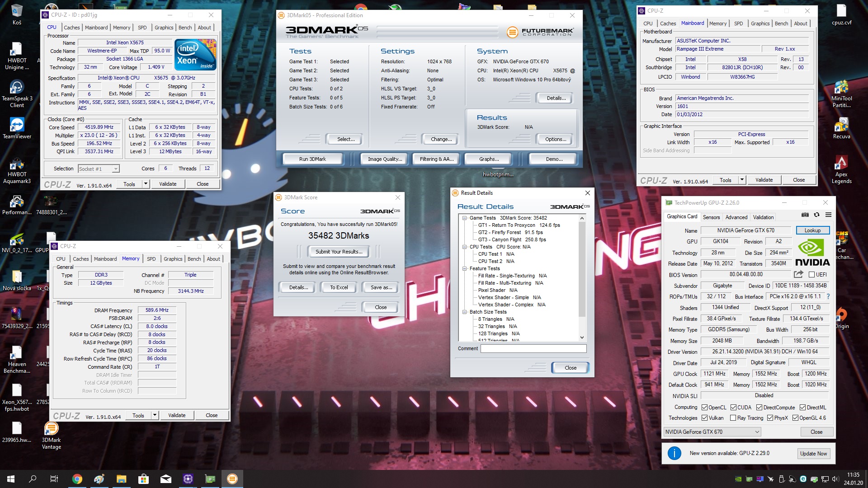Click the Result Details scrollbar down arrow
The width and height of the screenshot is (868, 488).
(582, 337)
